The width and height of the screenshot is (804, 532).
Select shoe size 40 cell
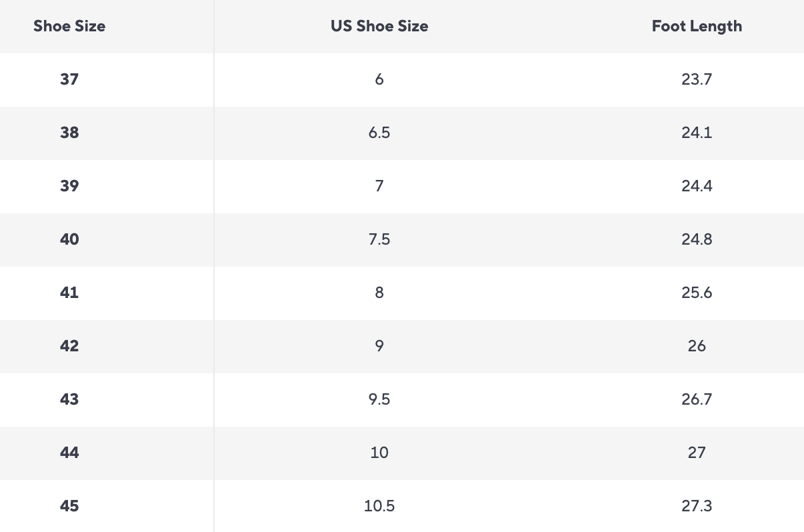click(x=69, y=239)
